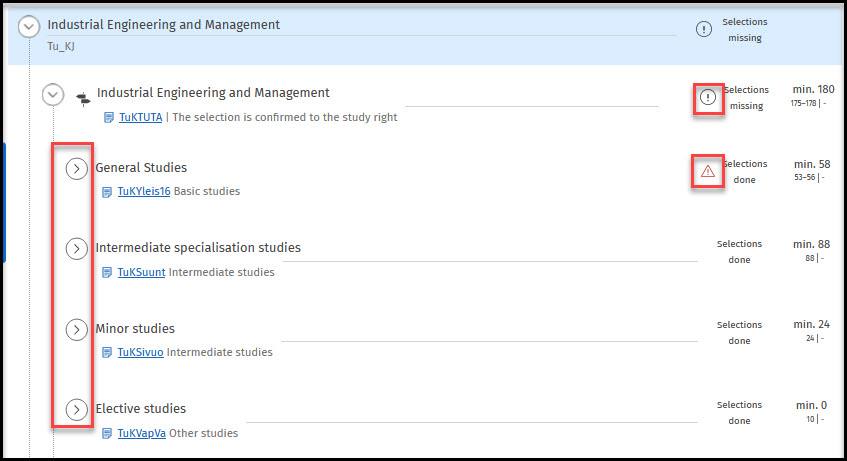Viewport: 847px width, 461px height.
Task: Collapse the top-level Tu_KJ degree section
Action: click(29, 27)
